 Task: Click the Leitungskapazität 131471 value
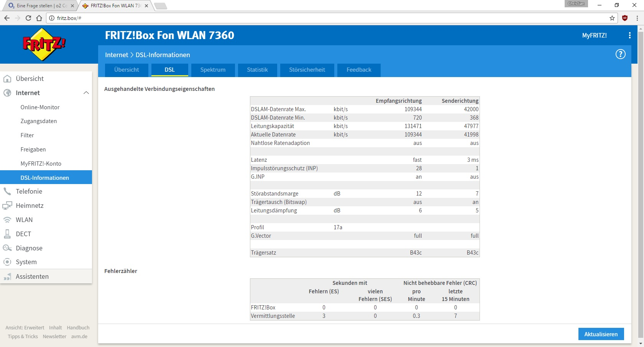pos(413,126)
